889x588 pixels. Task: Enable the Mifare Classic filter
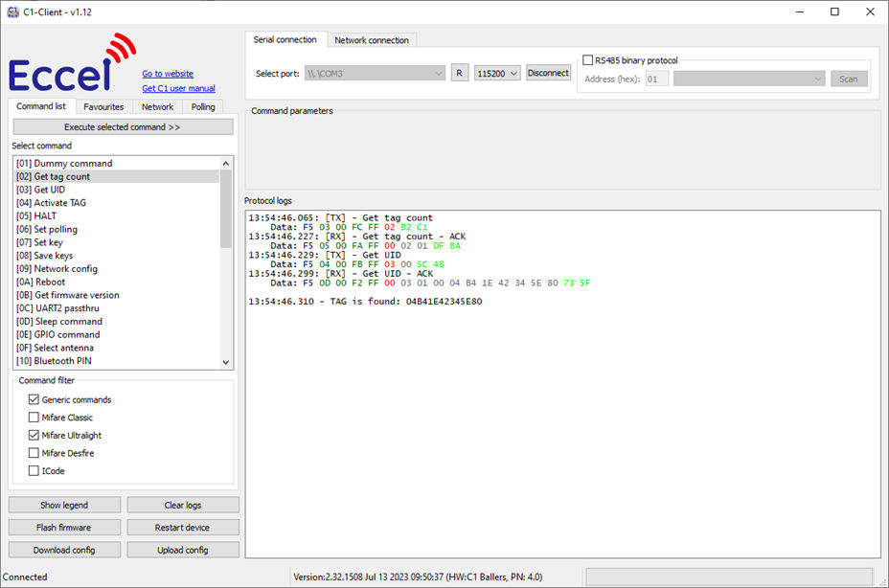(34, 418)
